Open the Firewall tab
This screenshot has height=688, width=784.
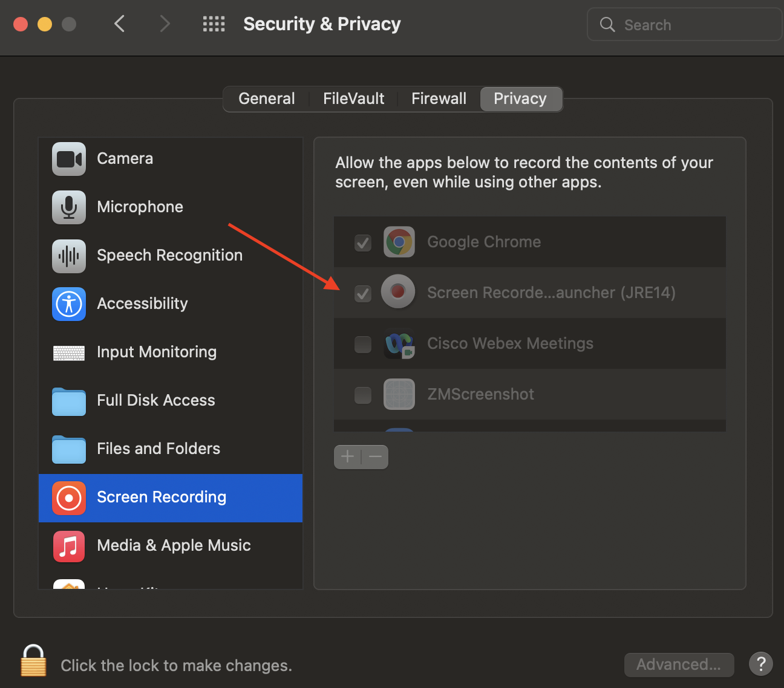click(438, 98)
